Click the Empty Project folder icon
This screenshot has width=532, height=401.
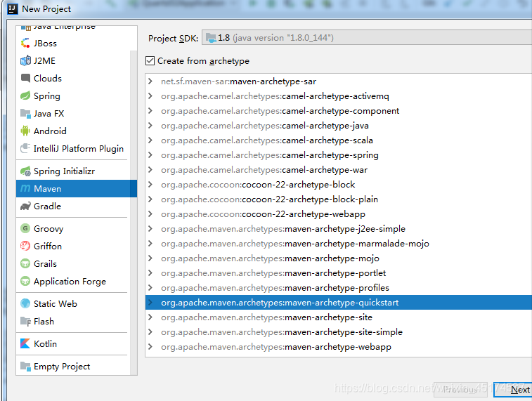pyautogui.click(x=25, y=366)
